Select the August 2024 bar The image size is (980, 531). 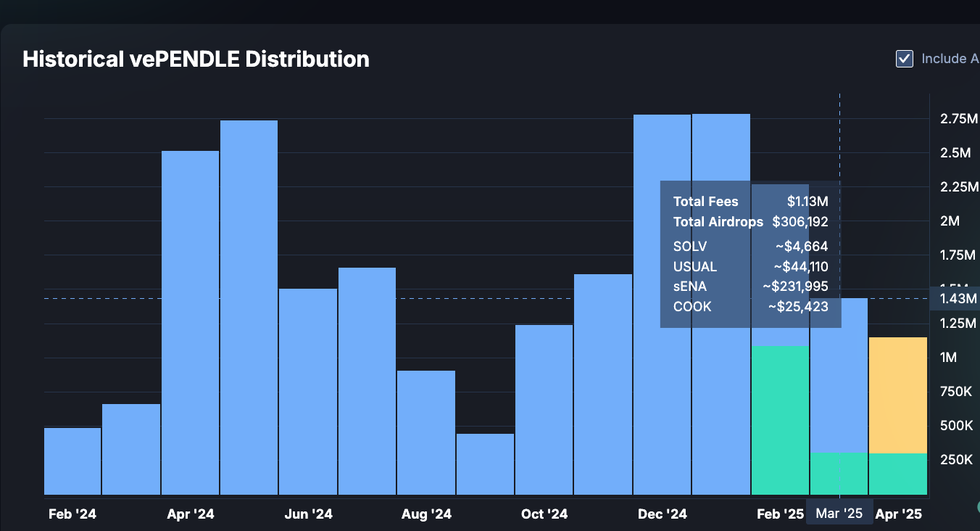coord(426,432)
